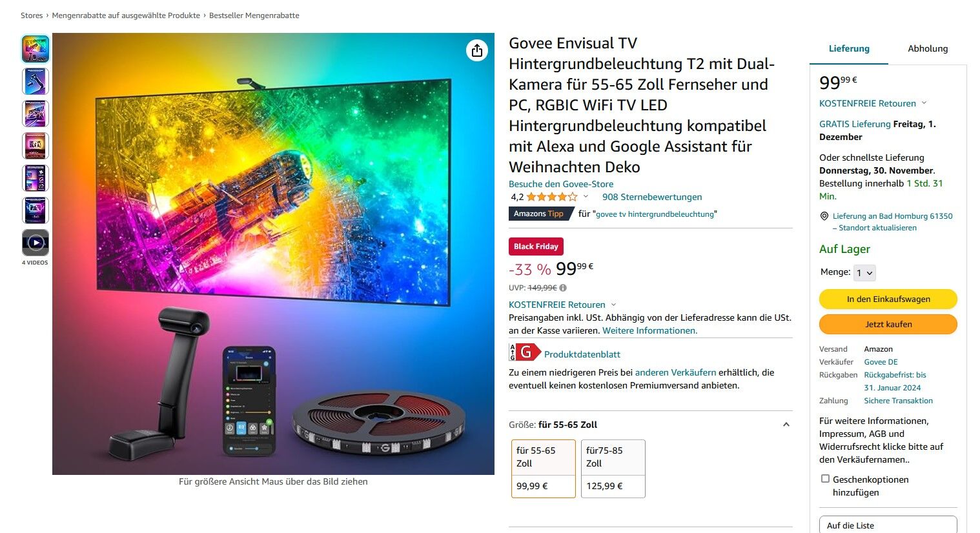Switch to the Abholung tab

click(x=928, y=48)
